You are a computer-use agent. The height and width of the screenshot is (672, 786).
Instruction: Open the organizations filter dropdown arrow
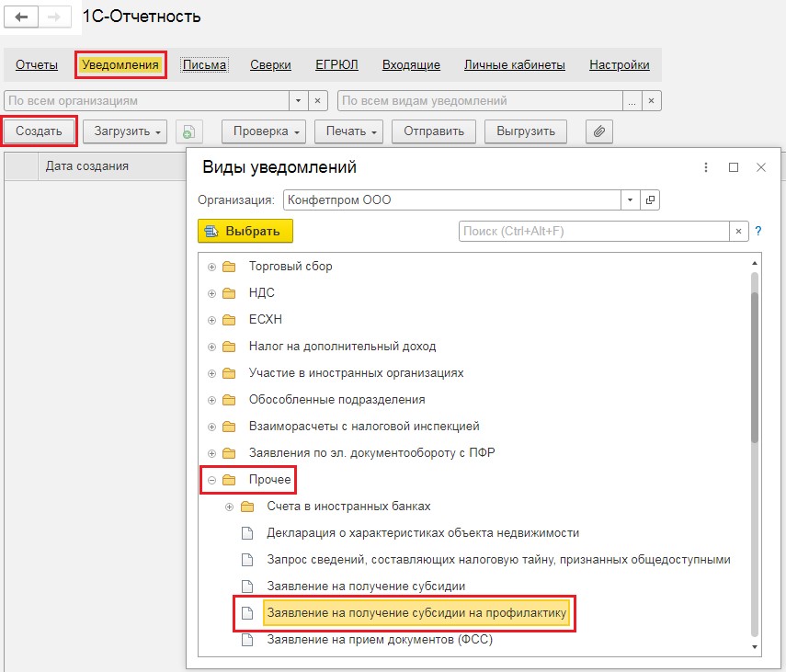click(298, 101)
